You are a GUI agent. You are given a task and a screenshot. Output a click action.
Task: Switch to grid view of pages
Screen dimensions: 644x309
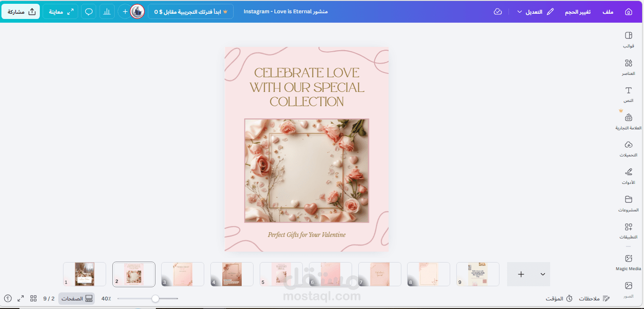coord(34,298)
